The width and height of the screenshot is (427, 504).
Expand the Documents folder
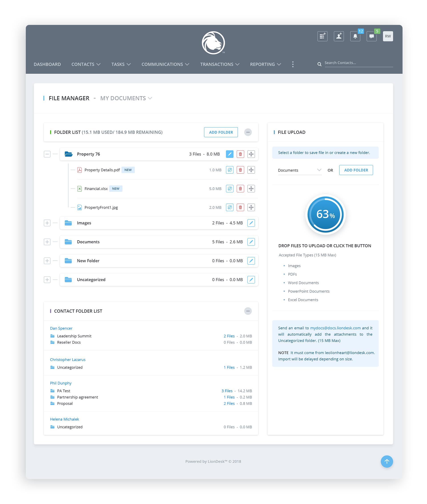tap(47, 242)
